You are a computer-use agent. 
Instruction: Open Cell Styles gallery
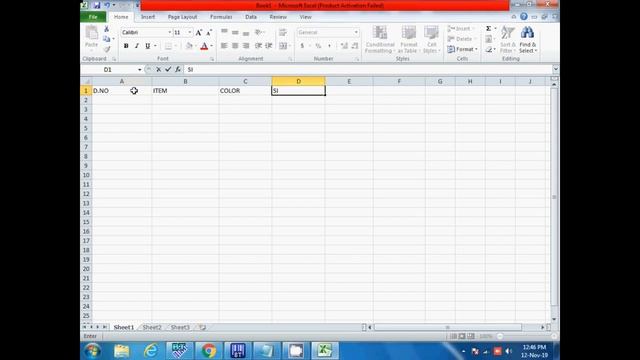(x=431, y=39)
